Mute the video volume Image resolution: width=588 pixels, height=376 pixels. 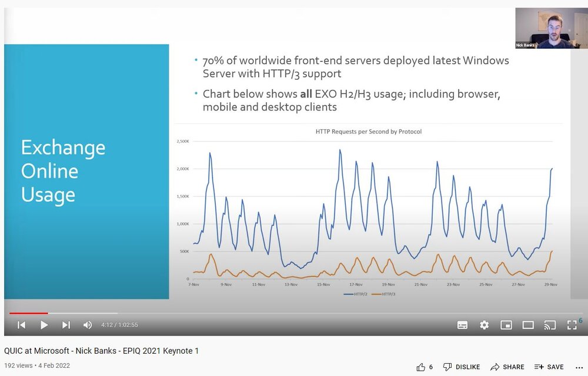click(88, 325)
